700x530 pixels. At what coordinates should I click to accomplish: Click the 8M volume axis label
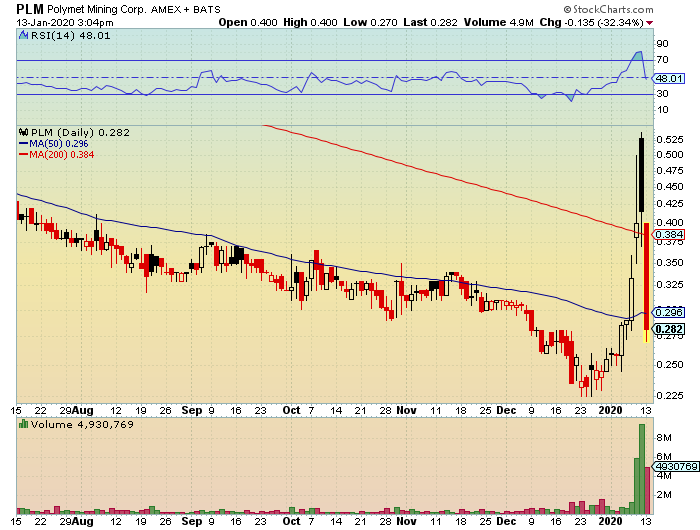point(663,438)
